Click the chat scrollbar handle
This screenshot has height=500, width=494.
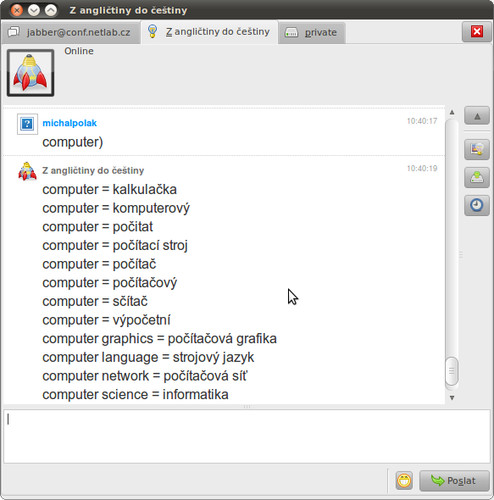pyautogui.click(x=452, y=371)
